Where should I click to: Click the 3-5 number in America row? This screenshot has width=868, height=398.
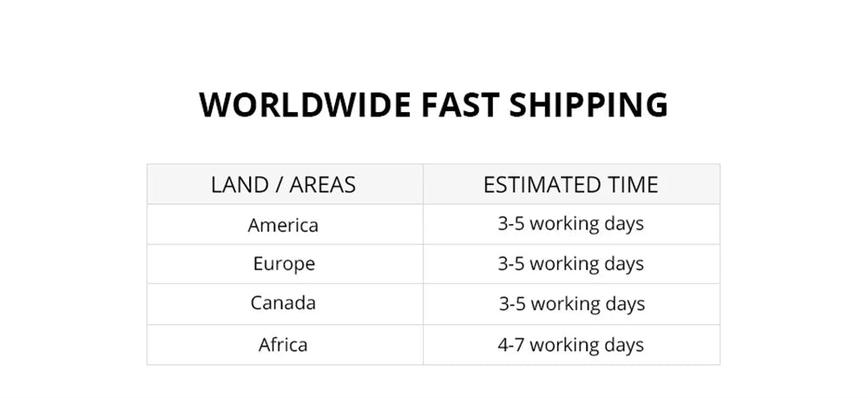coord(510,223)
